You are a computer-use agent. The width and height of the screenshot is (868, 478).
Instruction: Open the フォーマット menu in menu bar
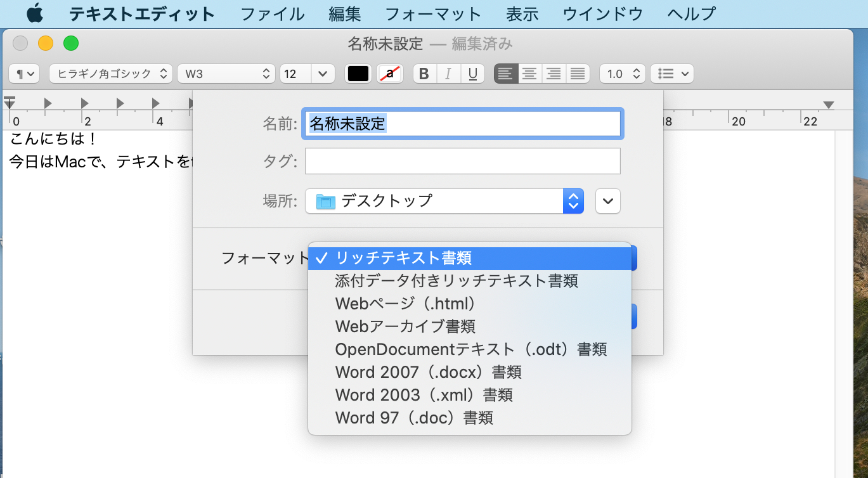434,13
